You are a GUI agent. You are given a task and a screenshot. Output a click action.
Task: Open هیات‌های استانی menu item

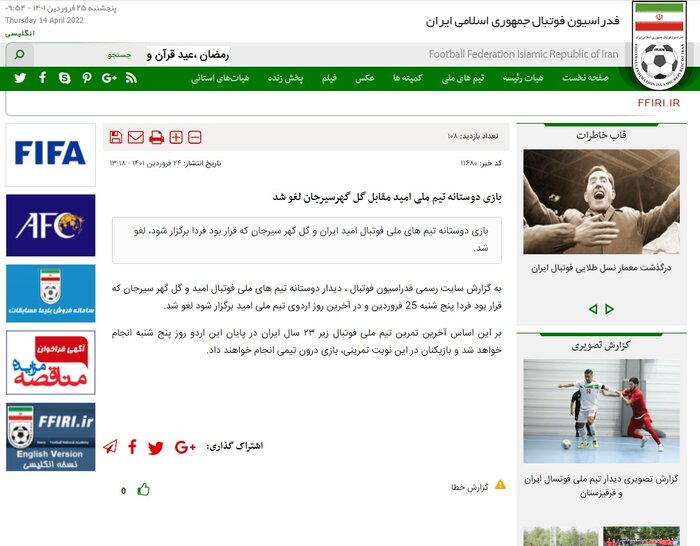(220, 78)
